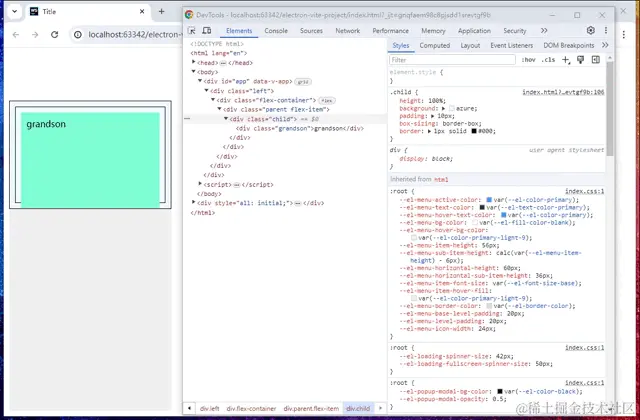Close the Title browser tab
Image resolution: width=640 pixels, height=420 pixels.
142,11
